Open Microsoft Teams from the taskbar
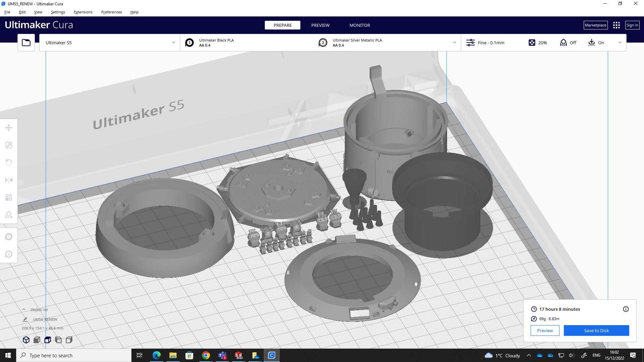Image resolution: width=644 pixels, height=362 pixels. 222,355
